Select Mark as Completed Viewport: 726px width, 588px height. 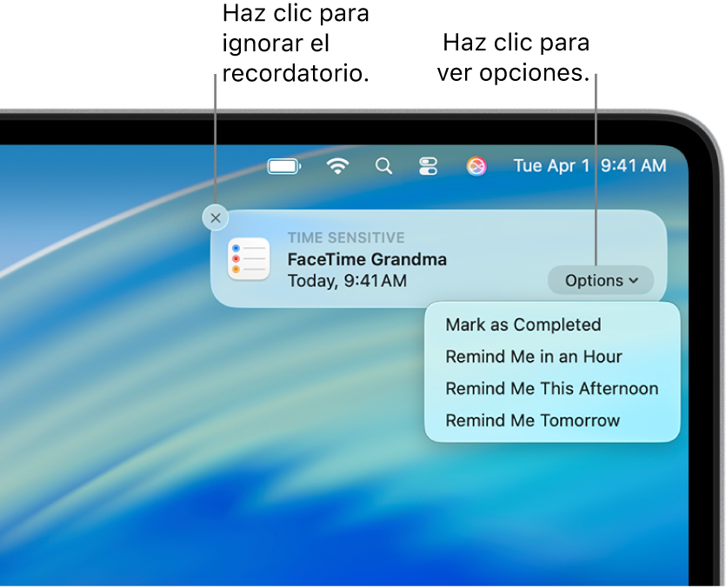tap(523, 324)
